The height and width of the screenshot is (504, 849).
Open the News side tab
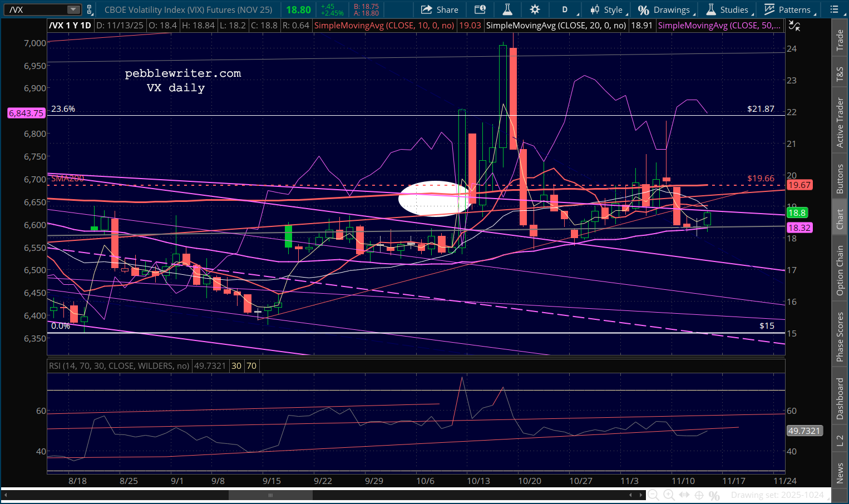coord(840,473)
